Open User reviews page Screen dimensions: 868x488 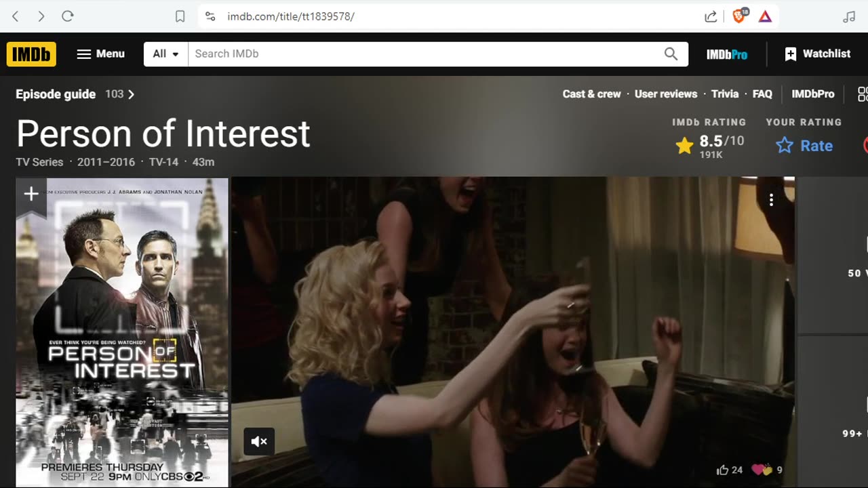click(665, 94)
